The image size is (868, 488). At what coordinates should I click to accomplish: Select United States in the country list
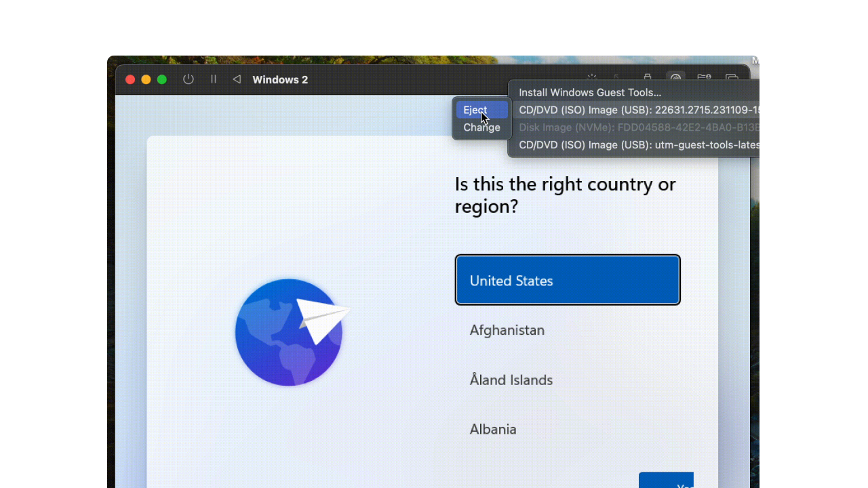pyautogui.click(x=567, y=281)
